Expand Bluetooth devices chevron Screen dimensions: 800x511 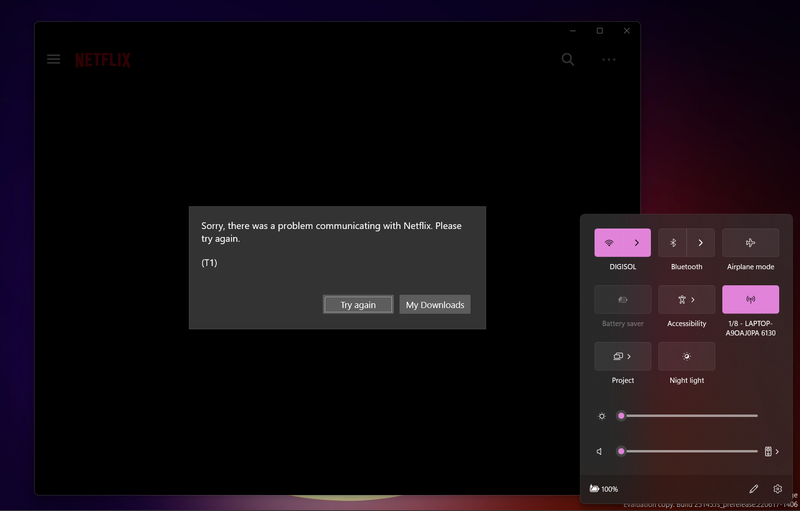point(701,243)
